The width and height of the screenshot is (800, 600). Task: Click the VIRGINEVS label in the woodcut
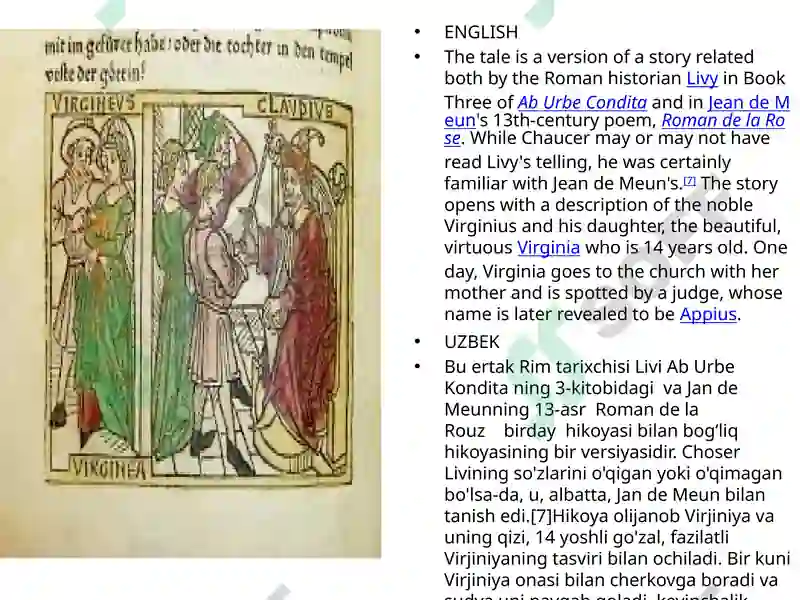(94, 103)
